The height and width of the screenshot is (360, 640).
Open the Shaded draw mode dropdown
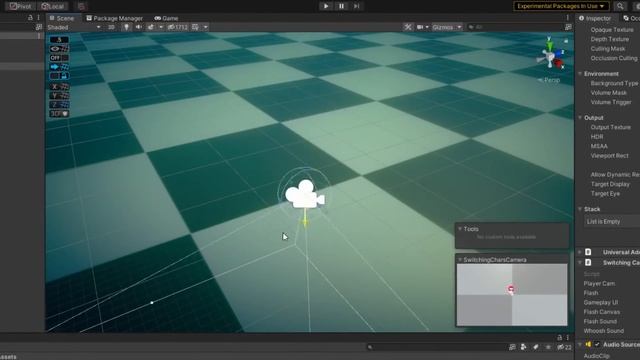point(74,27)
